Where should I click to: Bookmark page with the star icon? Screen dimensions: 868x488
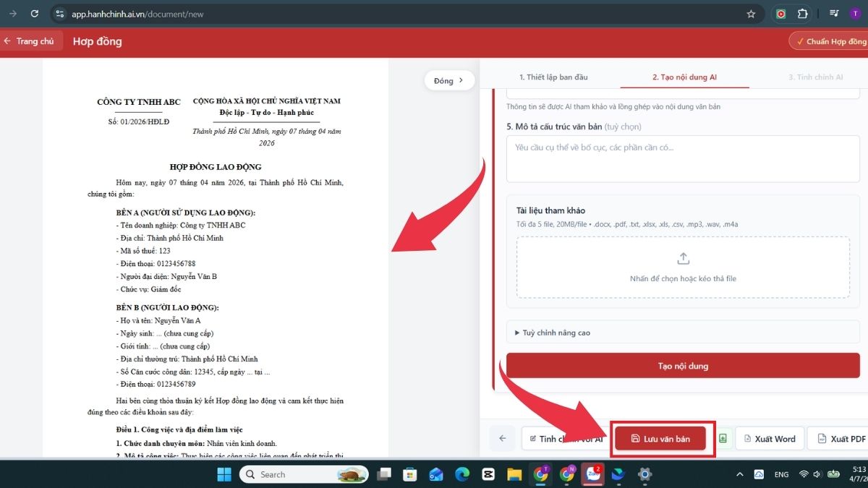point(751,14)
